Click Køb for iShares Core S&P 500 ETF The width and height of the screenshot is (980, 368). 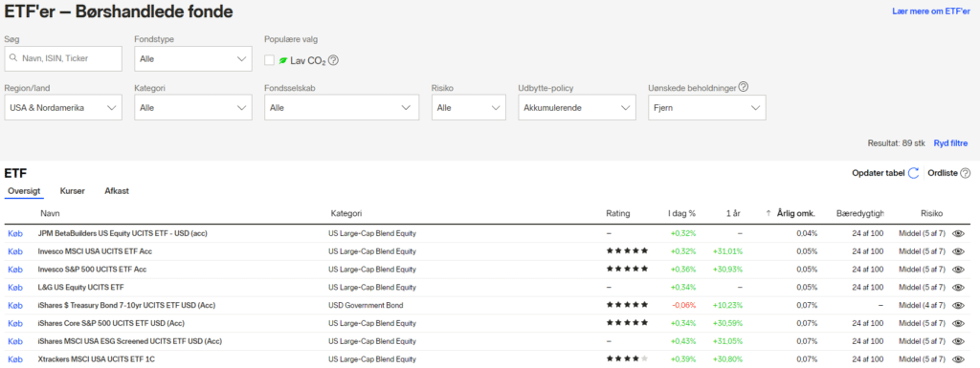(15, 323)
